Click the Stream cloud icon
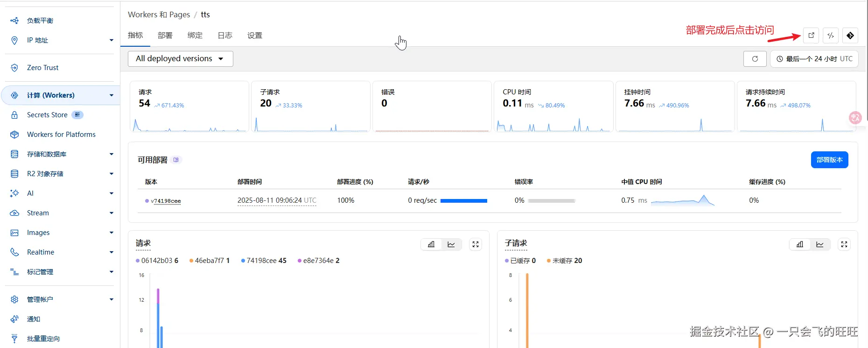Viewport: 868px width, 348px height. 14,213
